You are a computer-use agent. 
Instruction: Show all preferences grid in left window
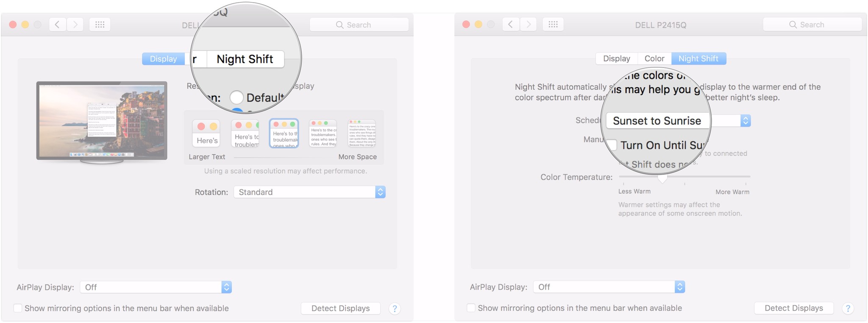pyautogui.click(x=100, y=25)
